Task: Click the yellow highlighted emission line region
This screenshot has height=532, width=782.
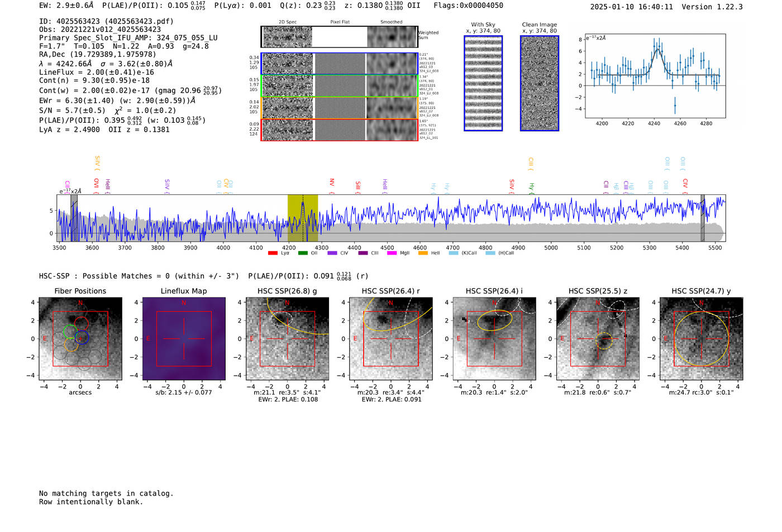Action: 303,218
